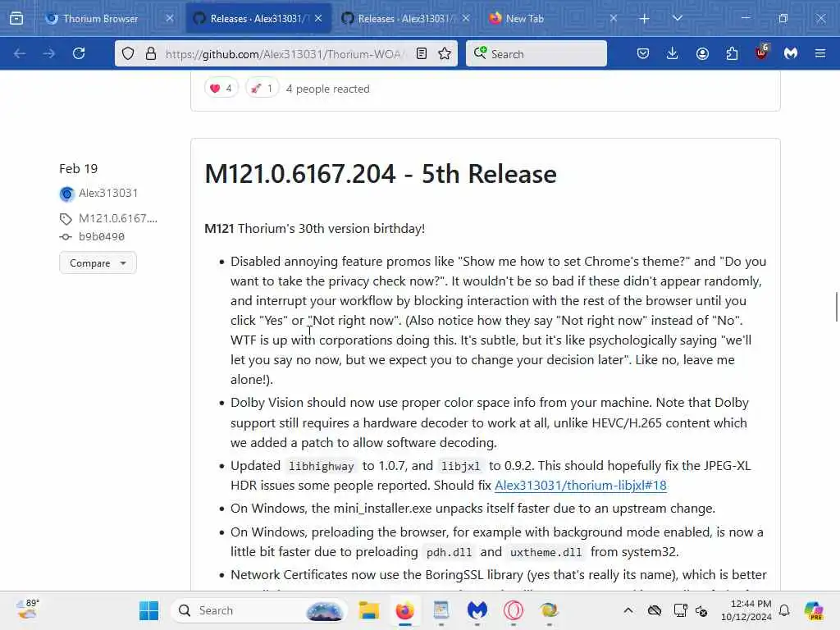Open the Windows Start menu
Viewport: 840px width, 630px height.
148,610
